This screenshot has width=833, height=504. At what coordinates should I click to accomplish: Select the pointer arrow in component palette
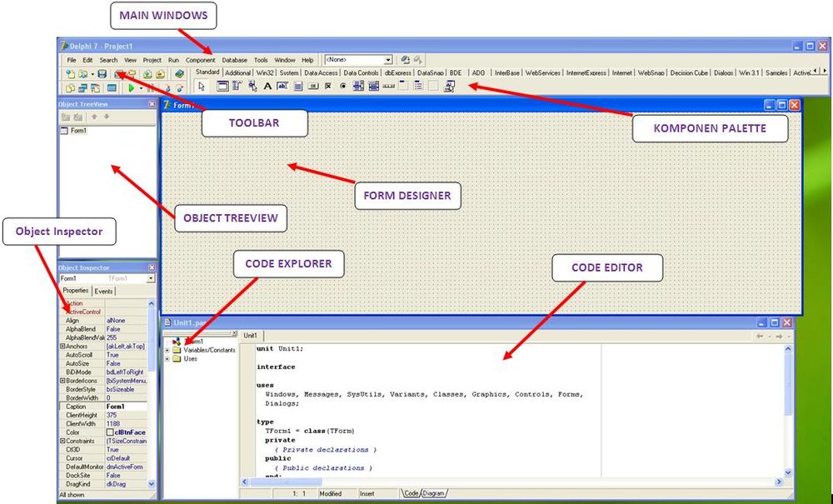click(202, 87)
